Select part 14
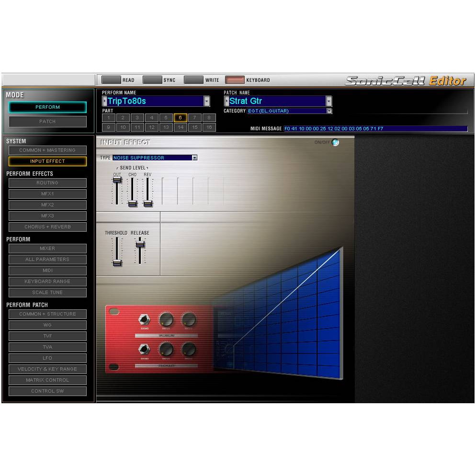Image resolution: width=476 pixels, height=476 pixels. [x=181, y=127]
